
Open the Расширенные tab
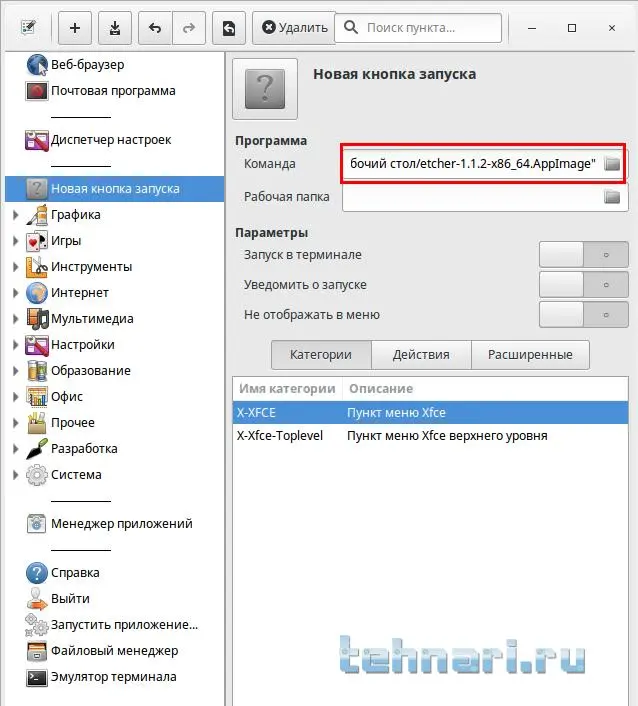coord(530,355)
